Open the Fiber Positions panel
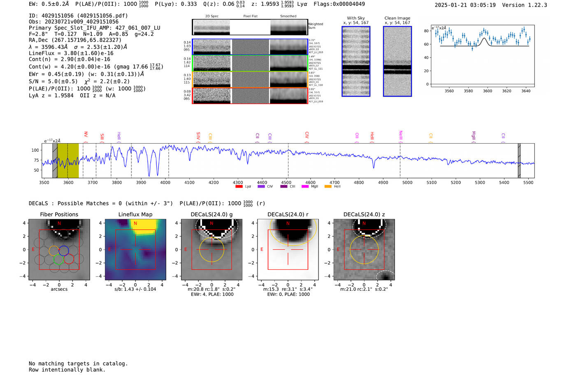 (x=59, y=250)
